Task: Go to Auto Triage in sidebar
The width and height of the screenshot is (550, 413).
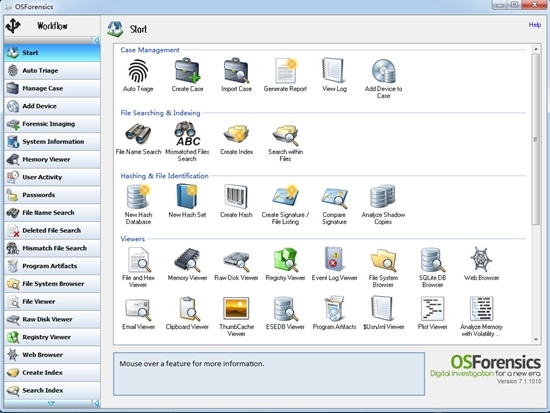Action: (x=52, y=71)
